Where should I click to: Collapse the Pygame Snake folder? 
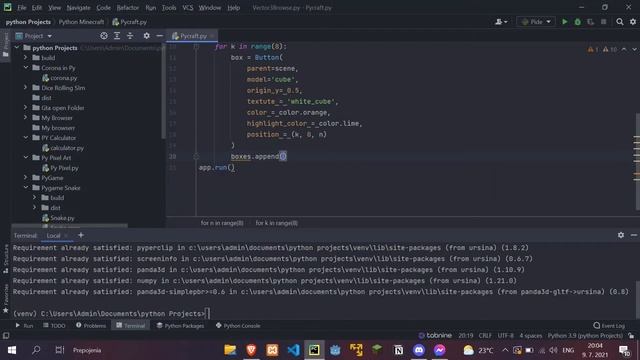pyautogui.click(x=26, y=188)
